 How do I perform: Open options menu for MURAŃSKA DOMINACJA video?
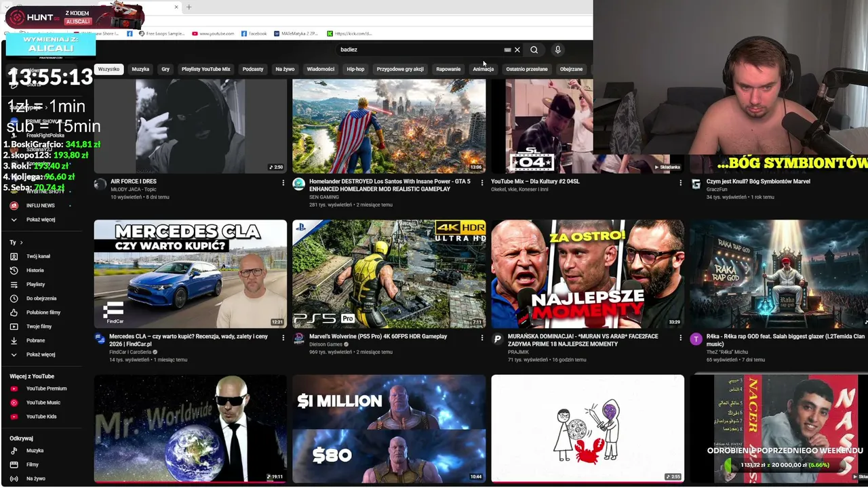point(680,338)
